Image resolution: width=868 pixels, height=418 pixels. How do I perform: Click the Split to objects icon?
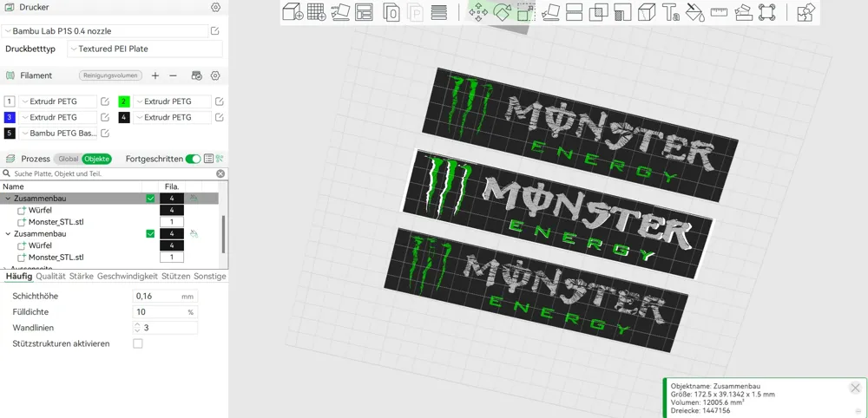coord(391,11)
